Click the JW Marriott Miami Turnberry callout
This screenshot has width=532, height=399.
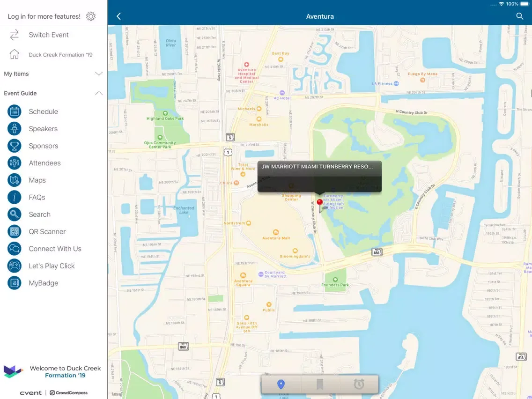pos(319,176)
